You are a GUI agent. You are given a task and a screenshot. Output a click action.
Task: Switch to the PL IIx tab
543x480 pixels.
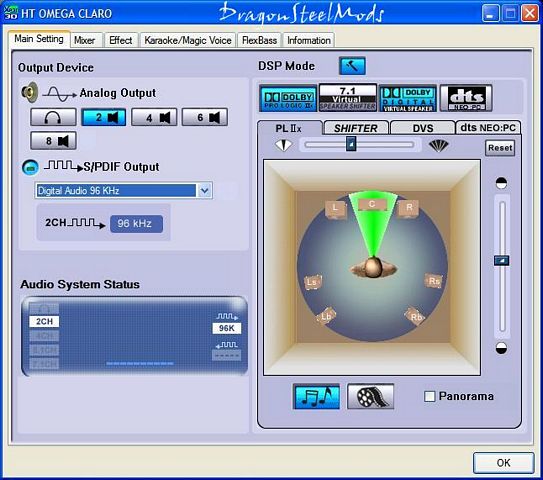coord(289,128)
